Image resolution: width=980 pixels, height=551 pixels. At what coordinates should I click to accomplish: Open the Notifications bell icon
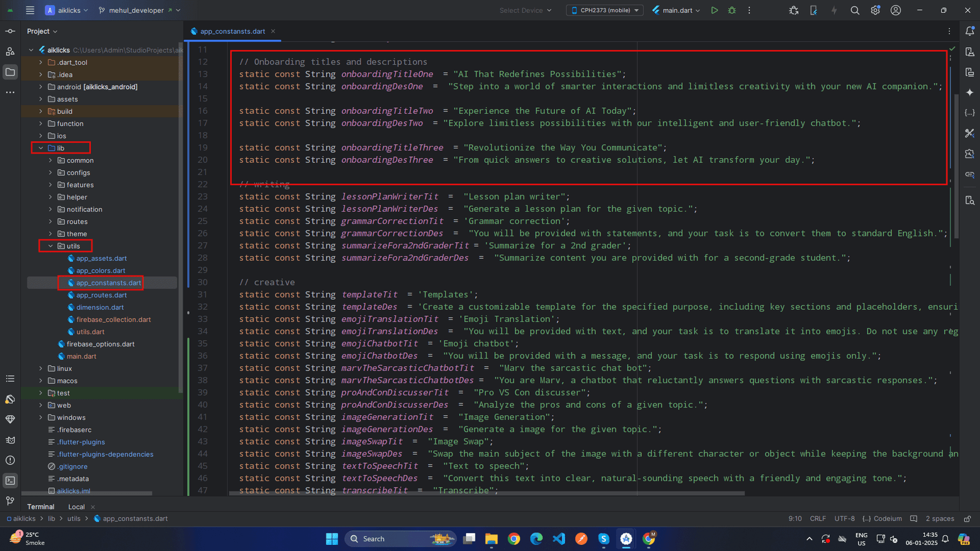(970, 31)
